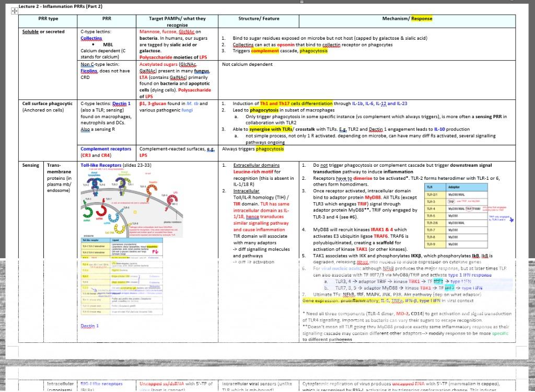Click the highlighted 'Gene expression: proinflammatory' text

(341, 301)
